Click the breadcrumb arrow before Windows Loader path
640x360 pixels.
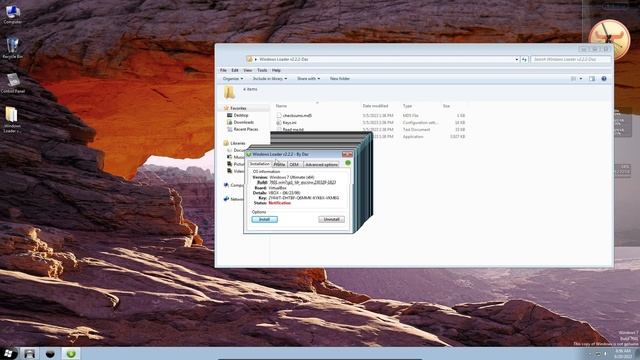256,59
